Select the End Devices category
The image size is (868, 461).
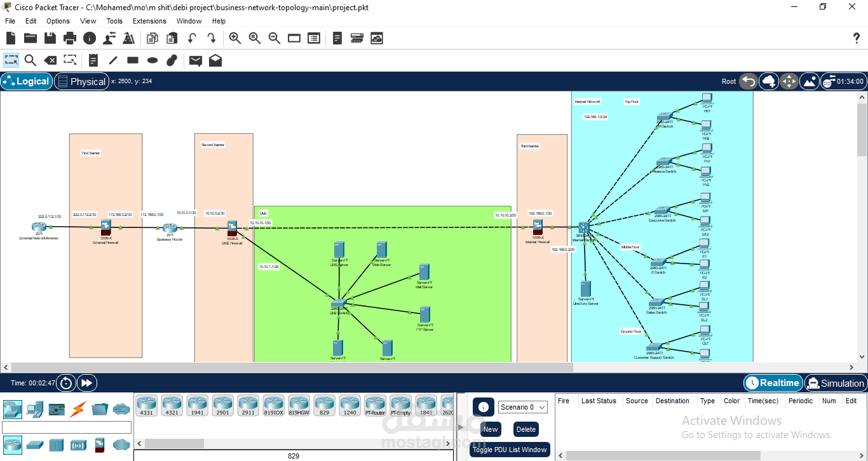point(35,409)
